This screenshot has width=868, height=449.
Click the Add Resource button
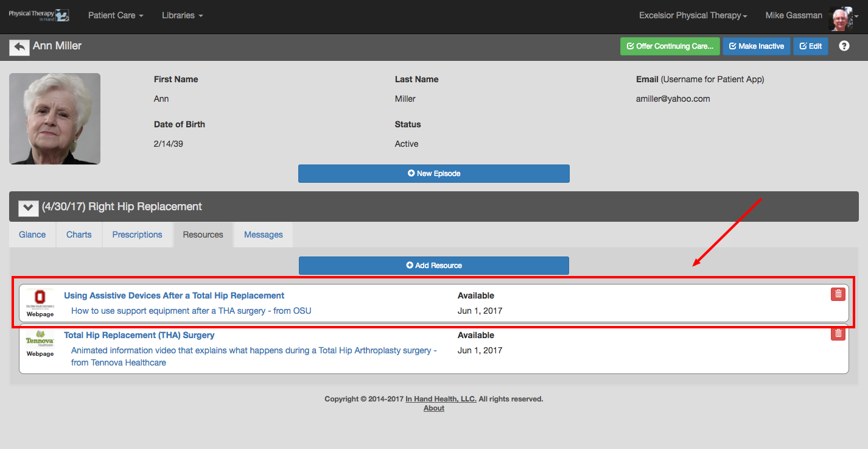(x=434, y=266)
